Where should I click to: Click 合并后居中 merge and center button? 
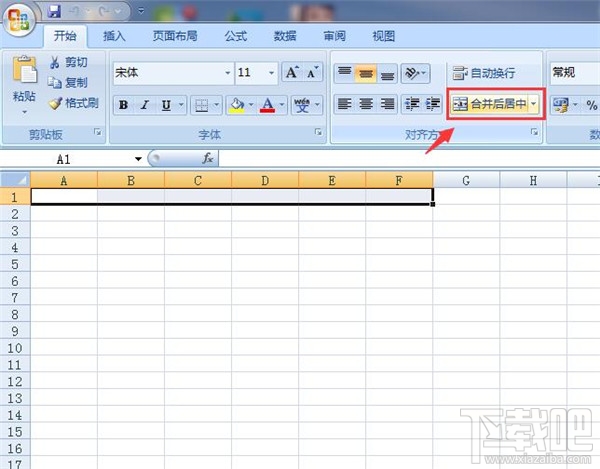click(489, 104)
